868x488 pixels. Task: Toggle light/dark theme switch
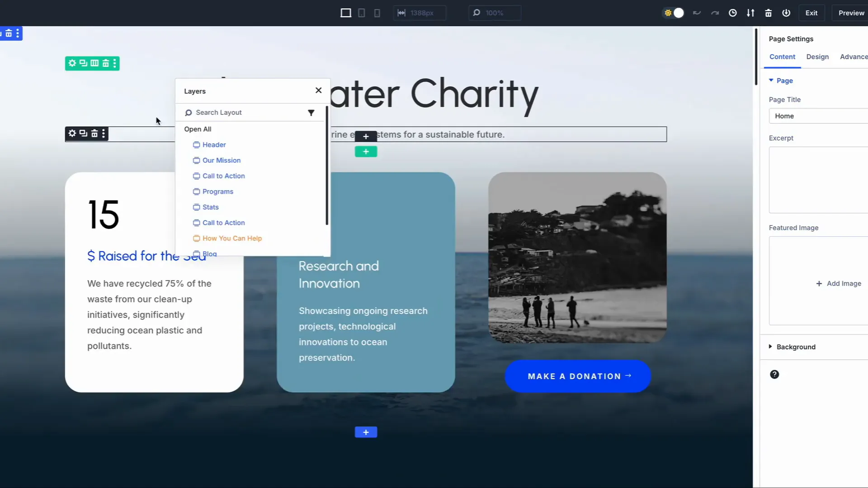674,13
